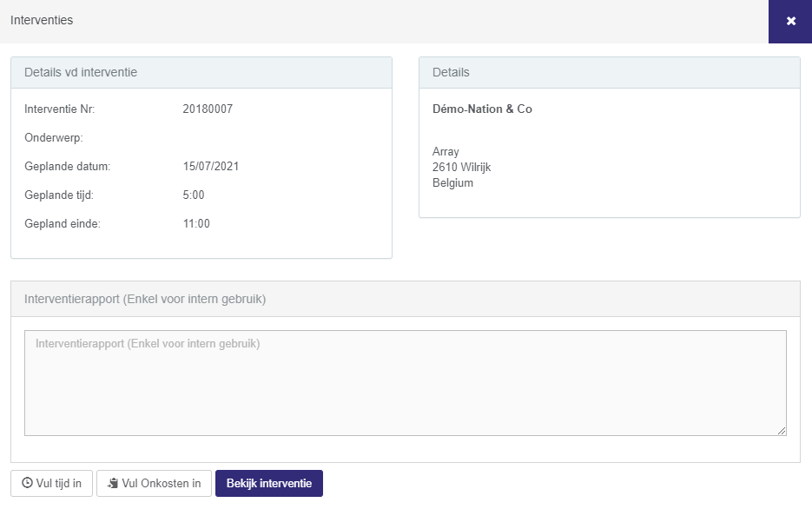Click the 'Geplande datum:' label
This screenshot has width=812, height=509.
pos(68,166)
